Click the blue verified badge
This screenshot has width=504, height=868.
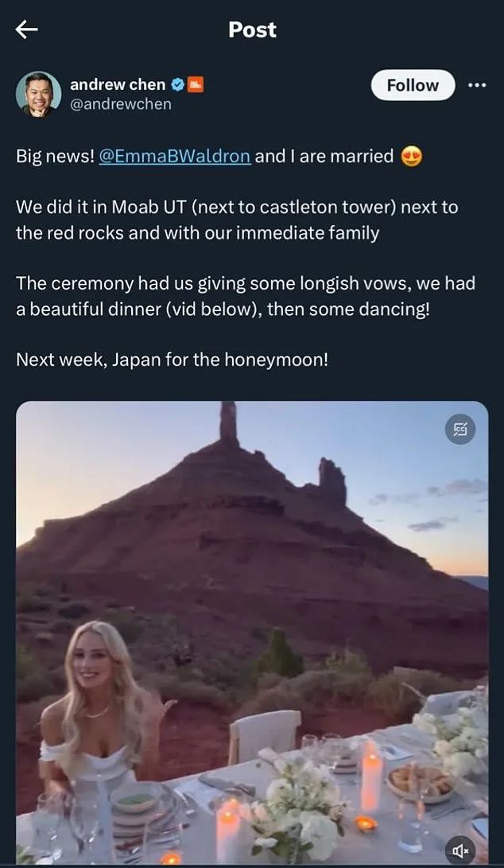click(177, 84)
